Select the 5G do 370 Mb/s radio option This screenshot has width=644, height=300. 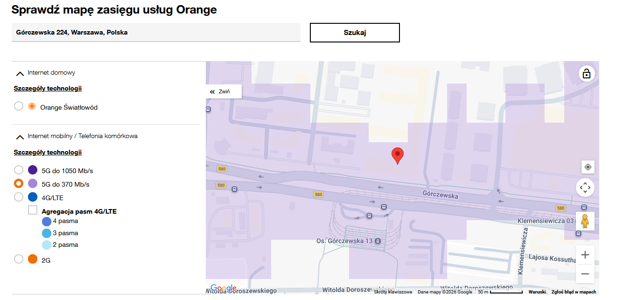point(19,183)
